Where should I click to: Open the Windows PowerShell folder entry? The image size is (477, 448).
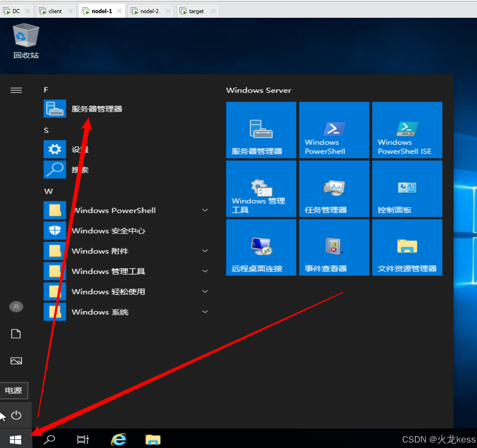click(x=126, y=210)
